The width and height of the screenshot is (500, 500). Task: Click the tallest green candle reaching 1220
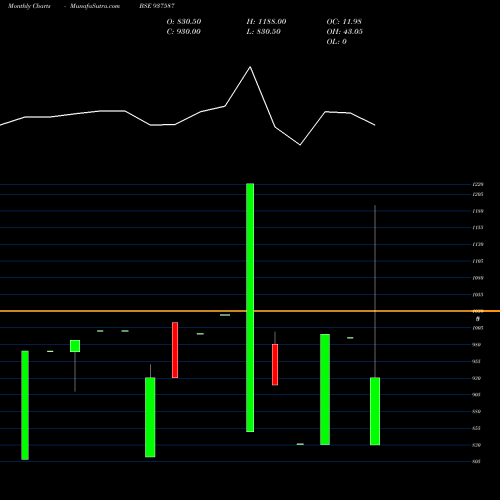coord(250,307)
